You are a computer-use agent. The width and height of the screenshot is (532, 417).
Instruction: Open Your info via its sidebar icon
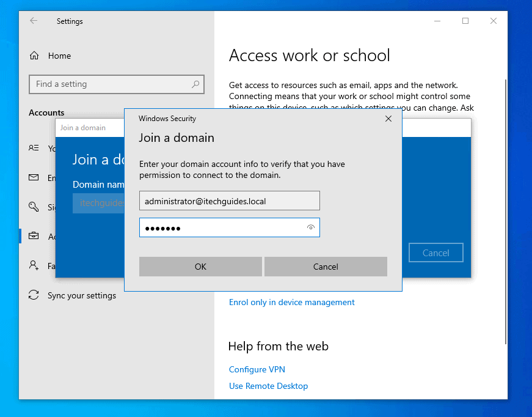(x=34, y=148)
